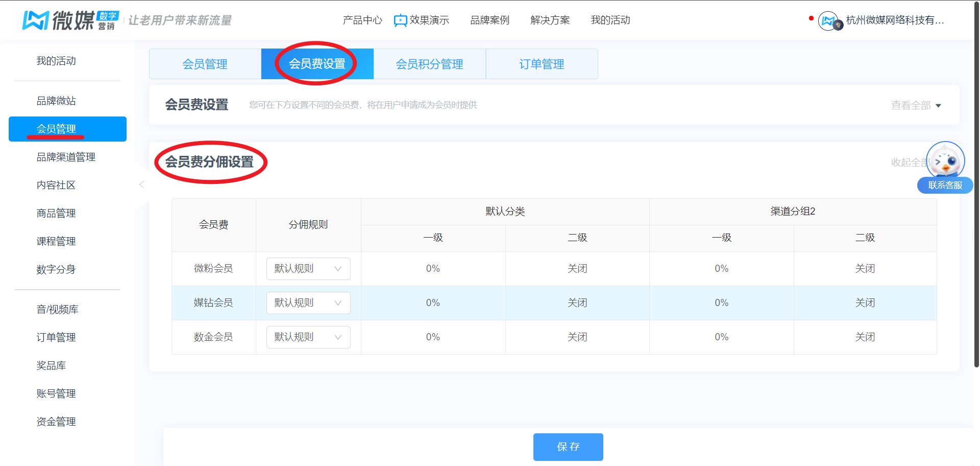Open 效果演示 in top navigation
980x466 pixels.
[x=429, y=20]
